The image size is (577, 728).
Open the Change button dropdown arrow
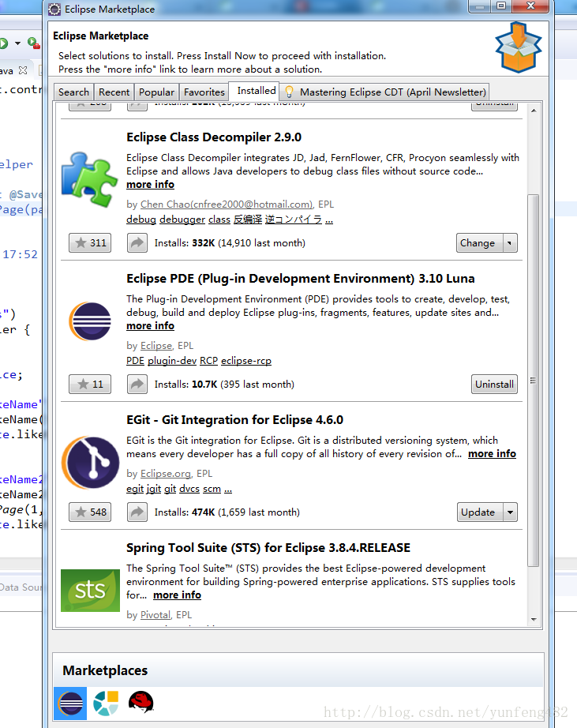click(x=510, y=243)
